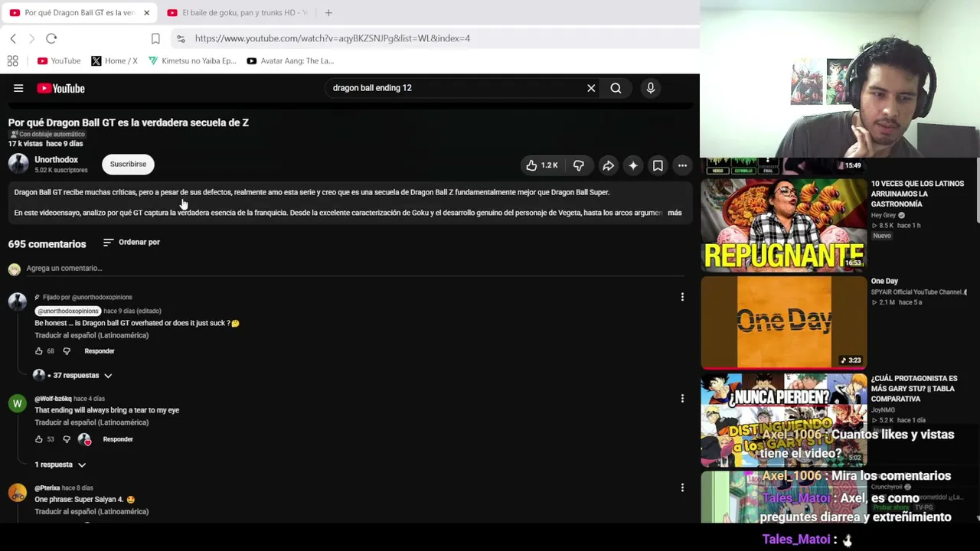Open the Unorthodox channel name link
980x551 pixels.
click(x=56, y=160)
